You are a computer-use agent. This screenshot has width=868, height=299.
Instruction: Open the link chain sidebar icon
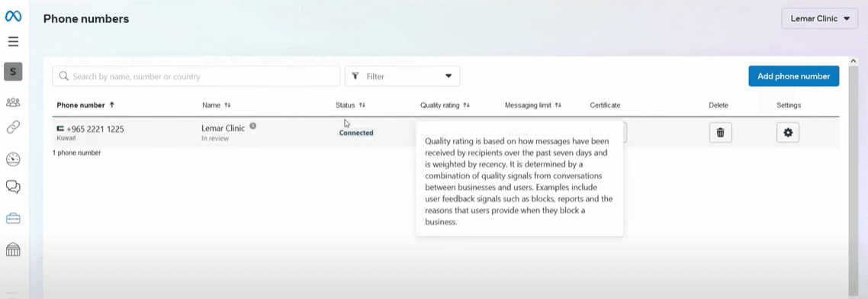pos(13,128)
